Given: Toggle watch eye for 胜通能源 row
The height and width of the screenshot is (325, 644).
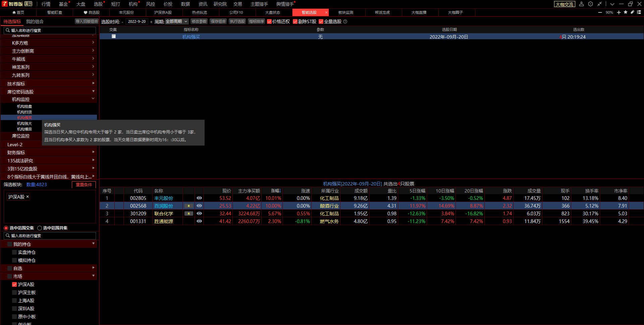Looking at the screenshot, I should pos(199,221).
